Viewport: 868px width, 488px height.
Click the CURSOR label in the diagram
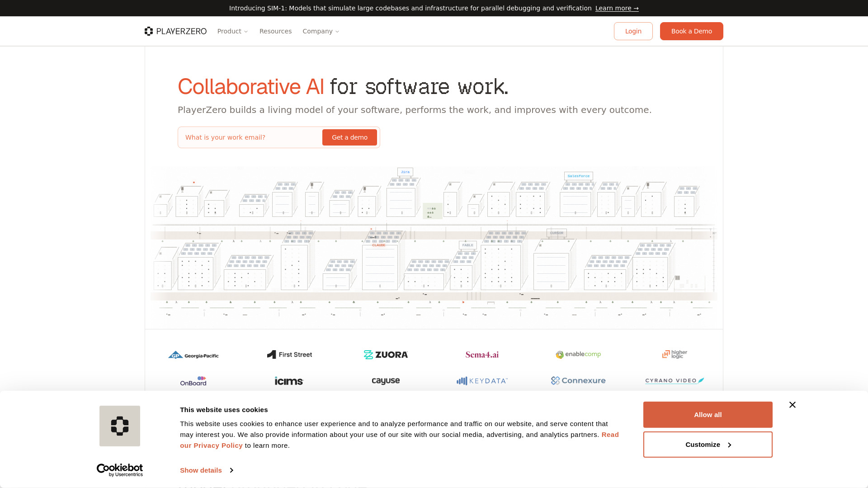pyautogui.click(x=557, y=233)
